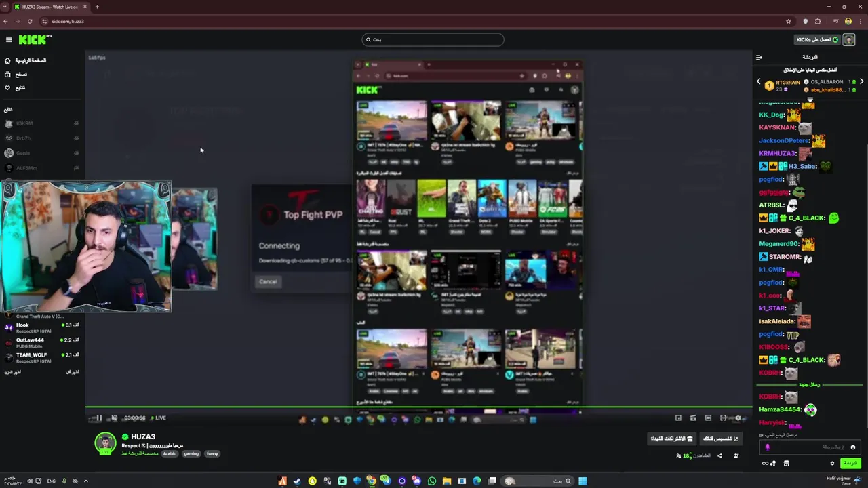Click the new messages divider in chat

tap(809, 385)
